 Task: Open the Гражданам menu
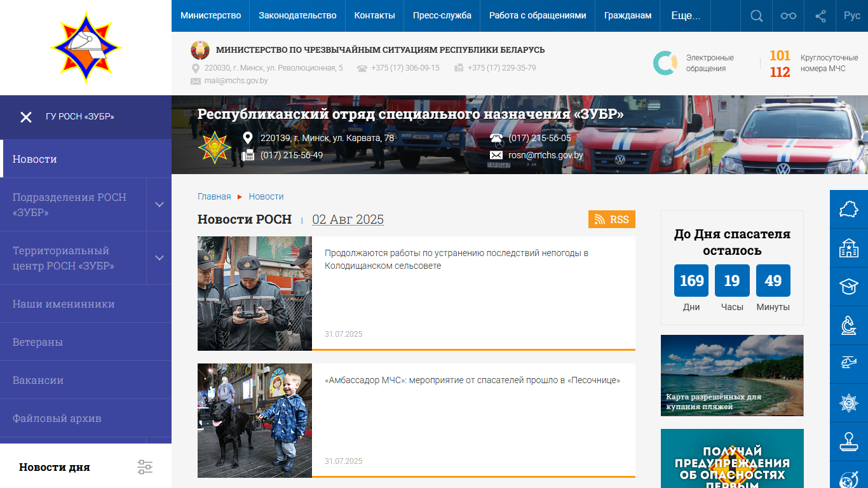[628, 16]
